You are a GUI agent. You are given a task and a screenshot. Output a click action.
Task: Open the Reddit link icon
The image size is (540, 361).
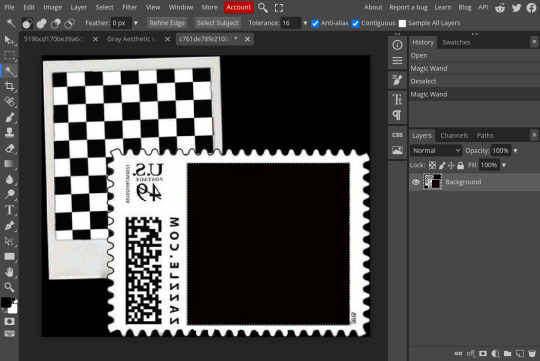tap(500, 8)
